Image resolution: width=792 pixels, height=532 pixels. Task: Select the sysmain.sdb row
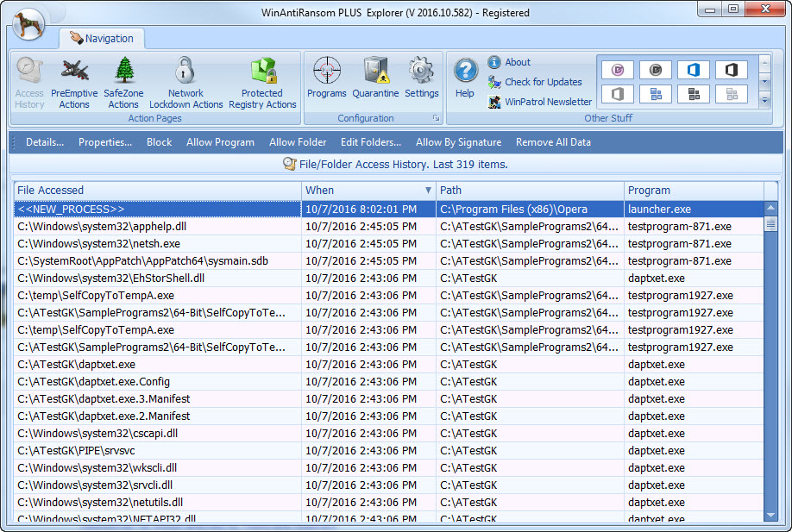click(388, 261)
